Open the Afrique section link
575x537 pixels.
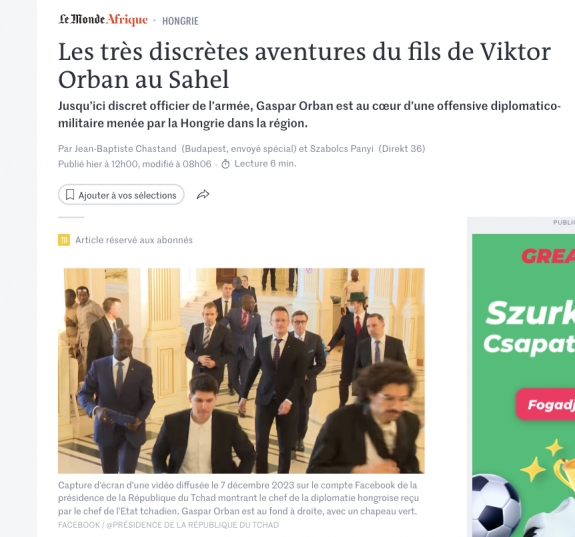[127, 20]
